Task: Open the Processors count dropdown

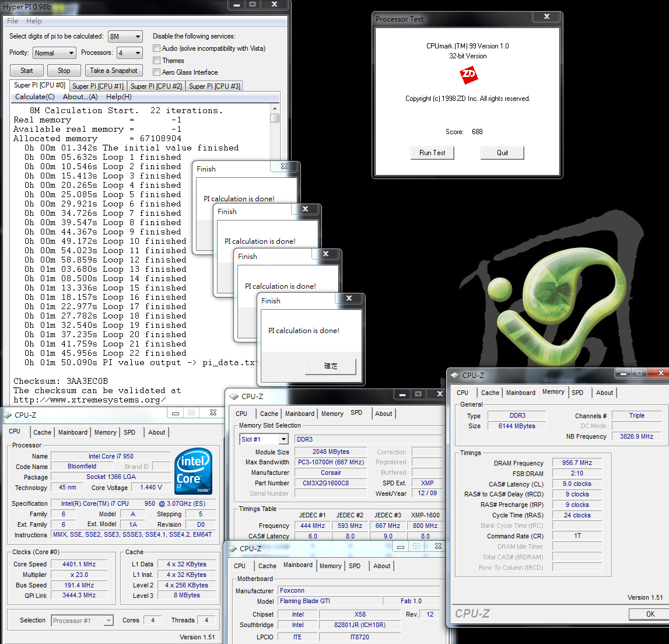Action: pos(129,53)
